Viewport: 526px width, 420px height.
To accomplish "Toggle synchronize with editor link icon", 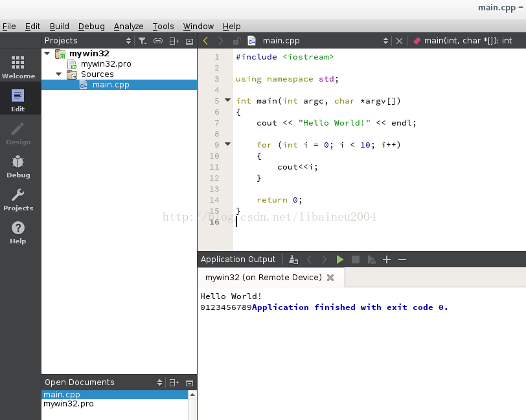I will (158, 41).
